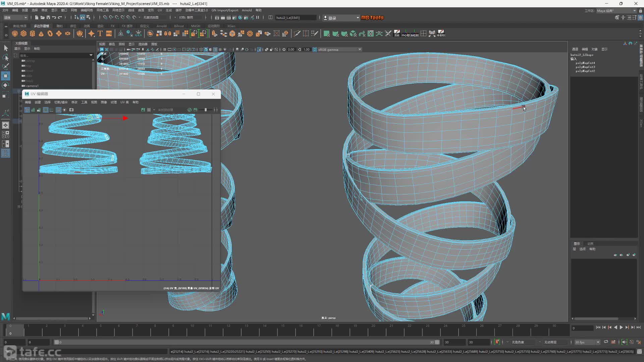
Task: Click the Paint selection tool in toolbox
Action: click(x=6, y=66)
